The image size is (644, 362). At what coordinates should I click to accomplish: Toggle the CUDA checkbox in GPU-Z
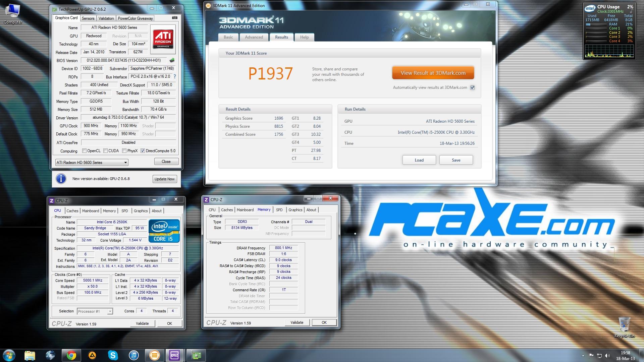(x=105, y=151)
